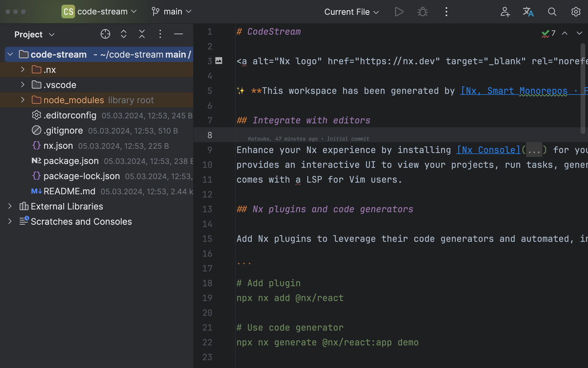Open the Project view dropdown
The height and width of the screenshot is (368, 588).
pyautogui.click(x=35, y=35)
